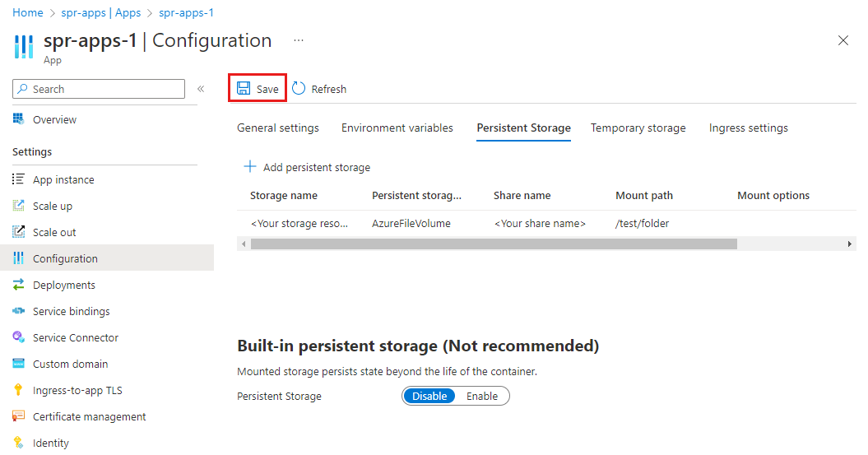Switch to the Environment variables tab
The width and height of the screenshot is (868, 455).
397,128
